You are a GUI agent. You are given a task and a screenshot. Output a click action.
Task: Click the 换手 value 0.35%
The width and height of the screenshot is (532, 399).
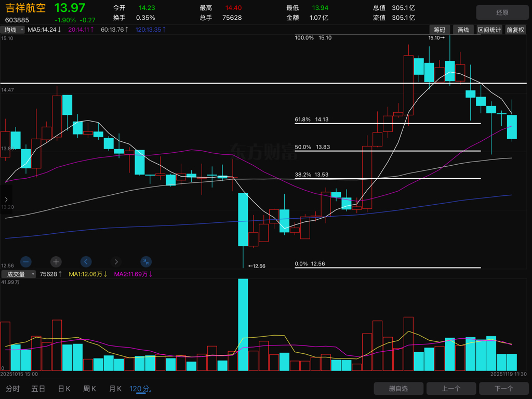[x=145, y=18]
